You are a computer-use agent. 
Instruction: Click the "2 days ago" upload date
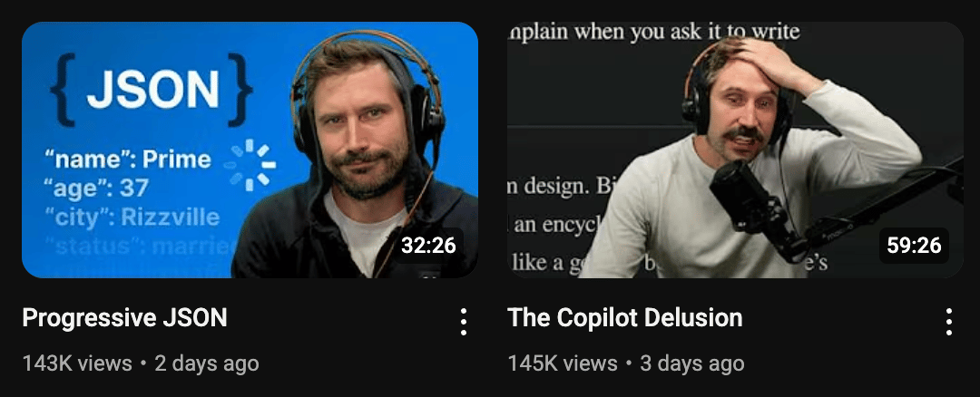pos(206,363)
